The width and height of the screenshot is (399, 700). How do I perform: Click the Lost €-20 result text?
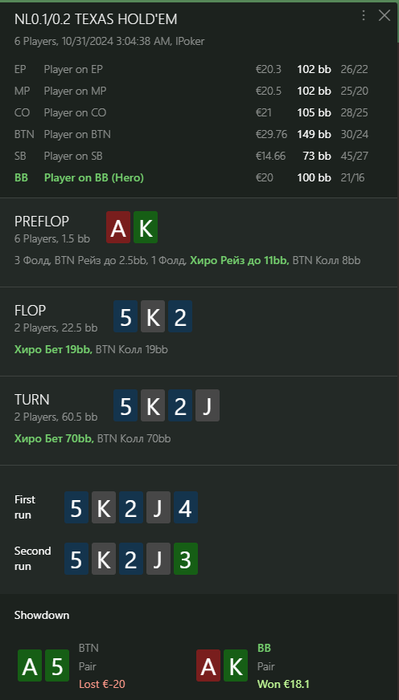[102, 684]
